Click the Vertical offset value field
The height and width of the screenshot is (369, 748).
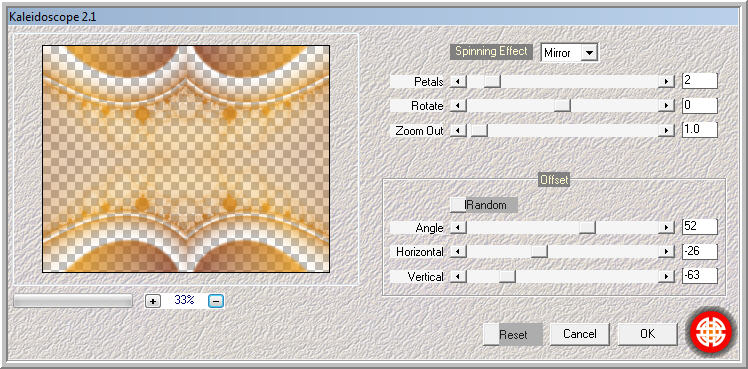point(700,276)
